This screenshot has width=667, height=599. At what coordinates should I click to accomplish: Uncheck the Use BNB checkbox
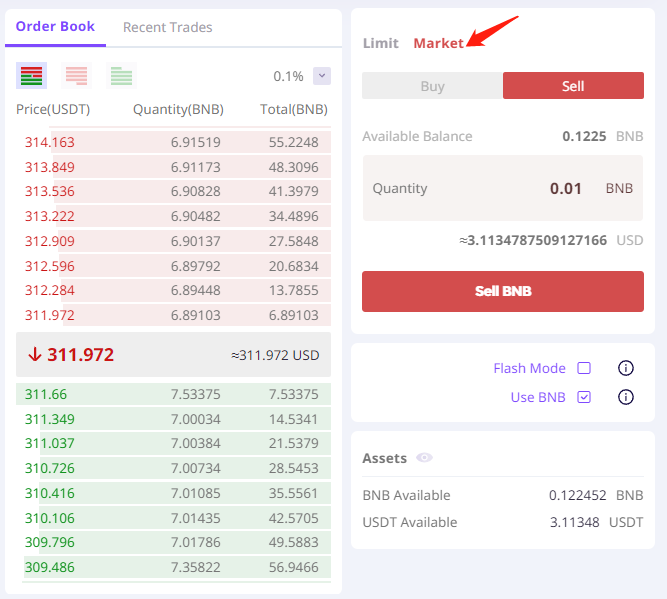point(584,397)
